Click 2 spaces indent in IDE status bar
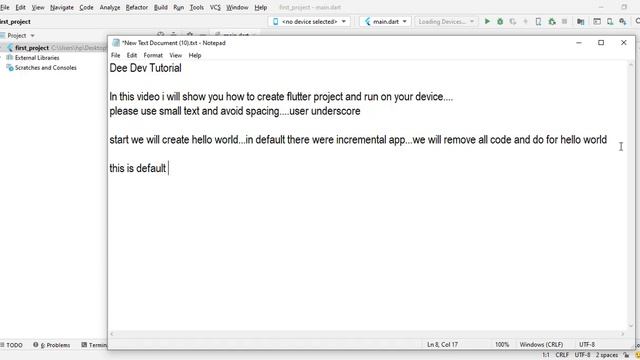Screen dimensions: 640x360 (x=607, y=355)
